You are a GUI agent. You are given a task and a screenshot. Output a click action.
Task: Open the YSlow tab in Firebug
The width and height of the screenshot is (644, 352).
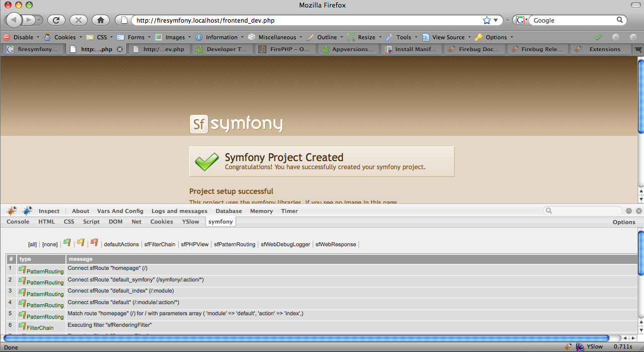(190, 222)
